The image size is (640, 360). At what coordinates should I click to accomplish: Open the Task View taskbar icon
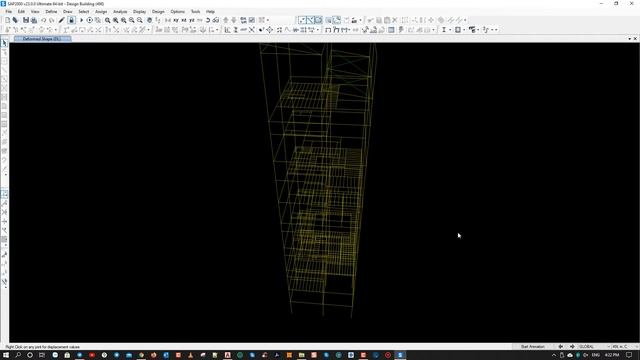click(42, 355)
